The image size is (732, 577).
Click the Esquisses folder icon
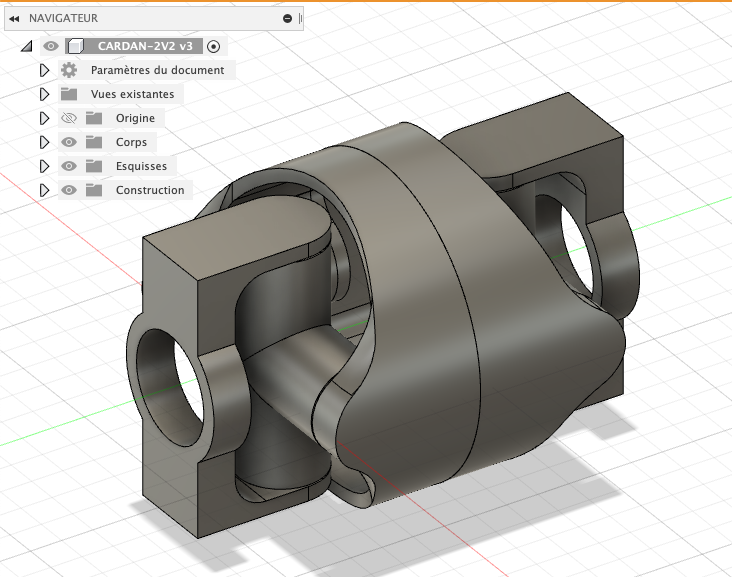(x=94, y=166)
